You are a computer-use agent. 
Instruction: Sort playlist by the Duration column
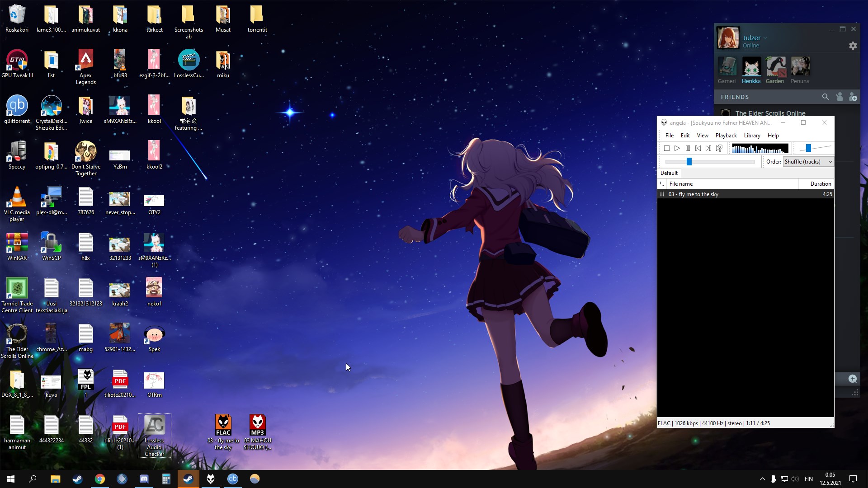click(x=820, y=184)
